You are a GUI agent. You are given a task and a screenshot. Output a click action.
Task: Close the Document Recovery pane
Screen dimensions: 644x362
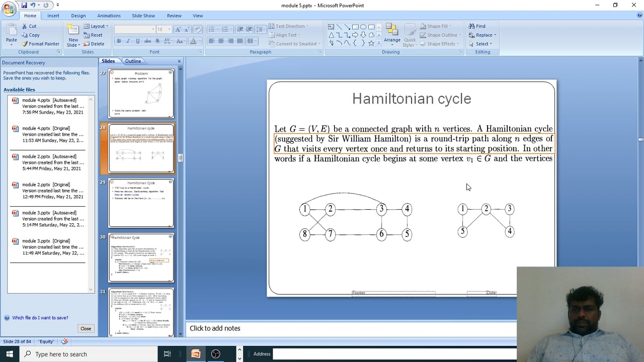point(86,329)
